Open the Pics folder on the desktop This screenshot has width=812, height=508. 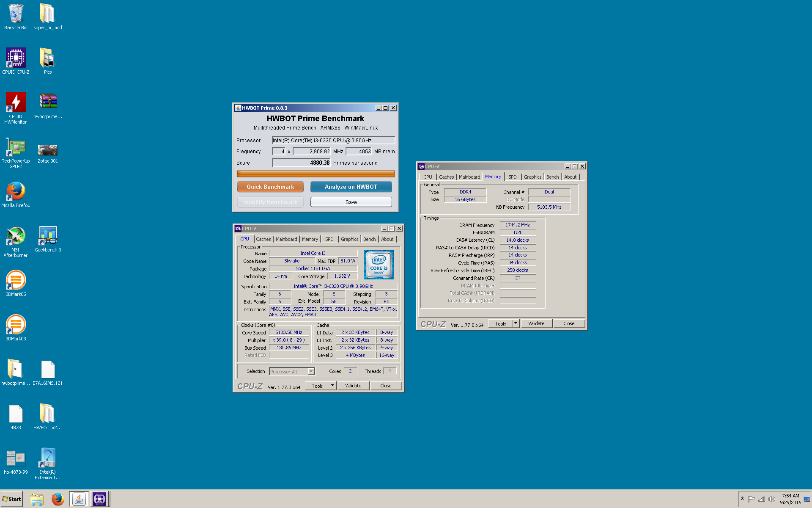coord(47,61)
